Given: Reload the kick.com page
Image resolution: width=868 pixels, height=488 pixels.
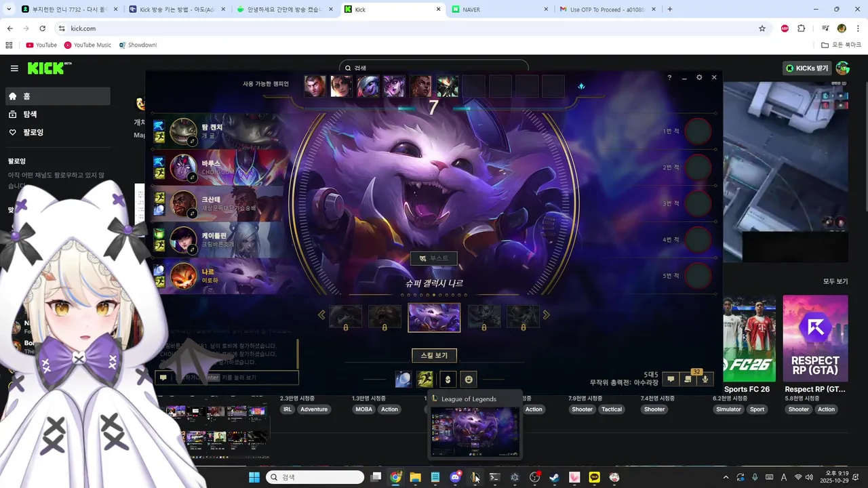Looking at the screenshot, I should (42, 28).
